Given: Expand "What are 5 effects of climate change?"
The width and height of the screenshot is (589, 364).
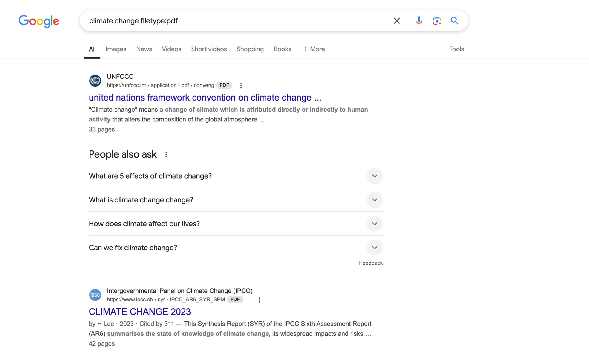Looking at the screenshot, I should 374,176.
